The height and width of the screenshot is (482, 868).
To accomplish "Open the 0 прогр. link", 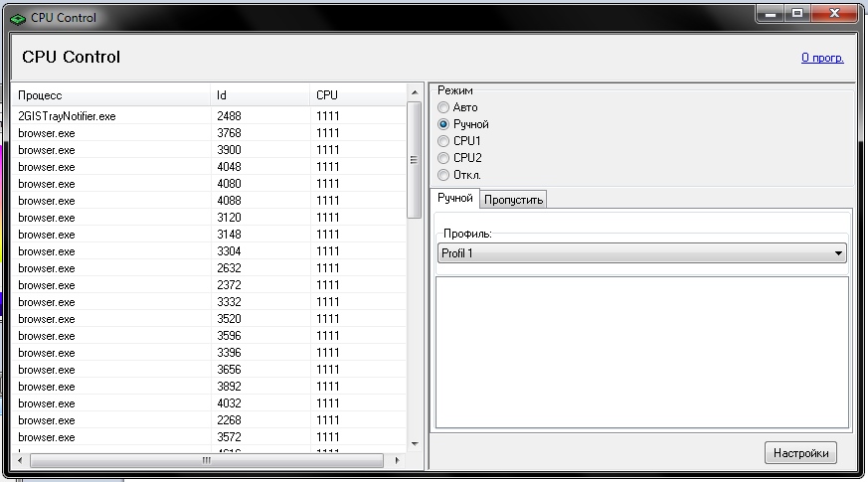I will point(822,58).
